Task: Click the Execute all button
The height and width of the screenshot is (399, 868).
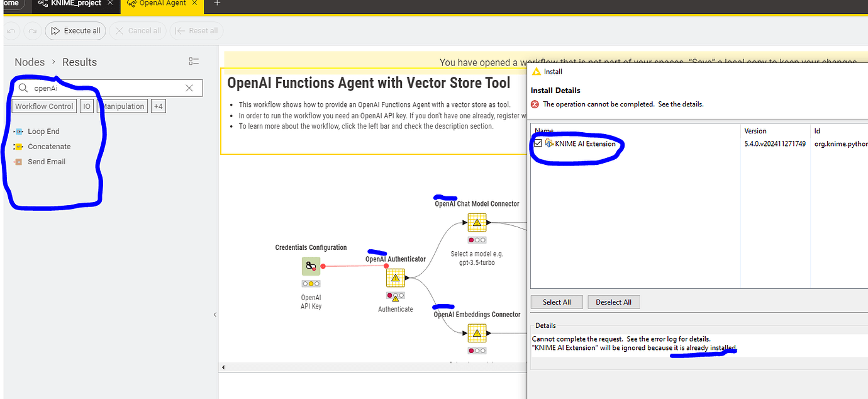Action: click(x=75, y=30)
